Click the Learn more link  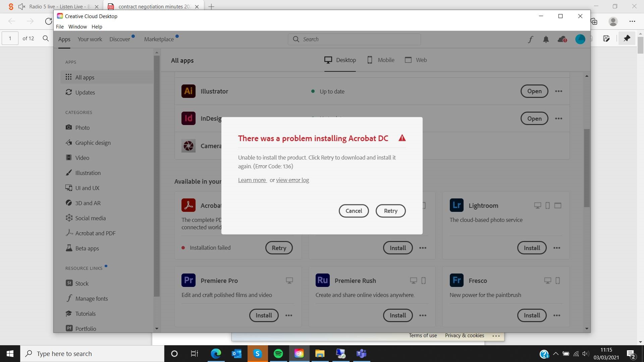252,180
